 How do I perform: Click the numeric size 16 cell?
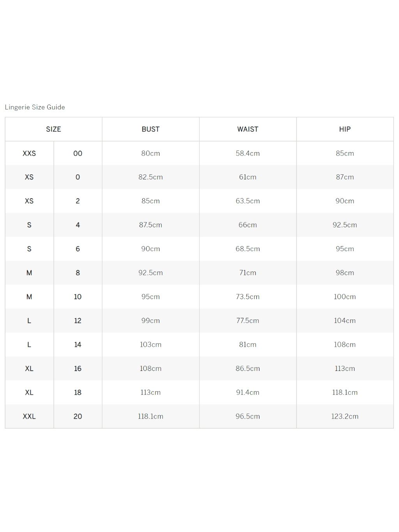78,369
